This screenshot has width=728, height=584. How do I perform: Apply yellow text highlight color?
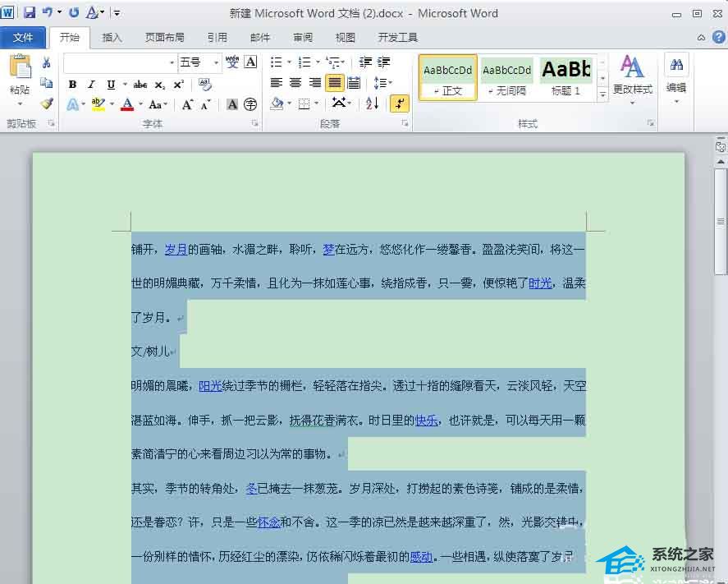pos(98,104)
